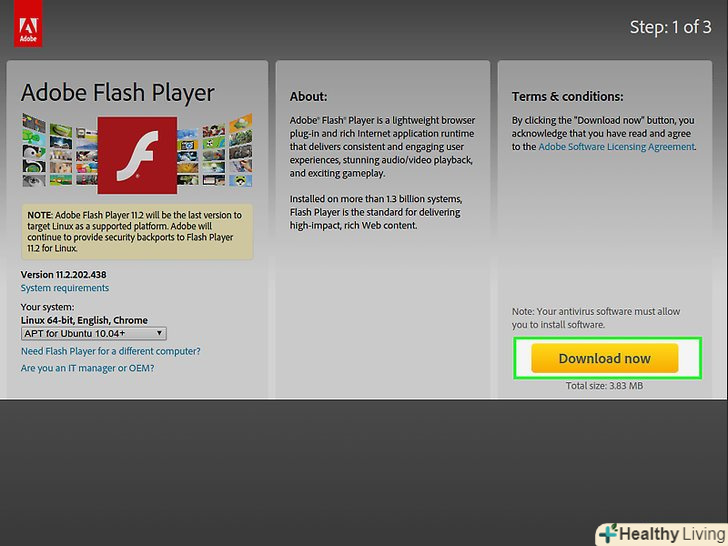Click the yellow Download now button
This screenshot has height=546, width=728.
pos(604,358)
